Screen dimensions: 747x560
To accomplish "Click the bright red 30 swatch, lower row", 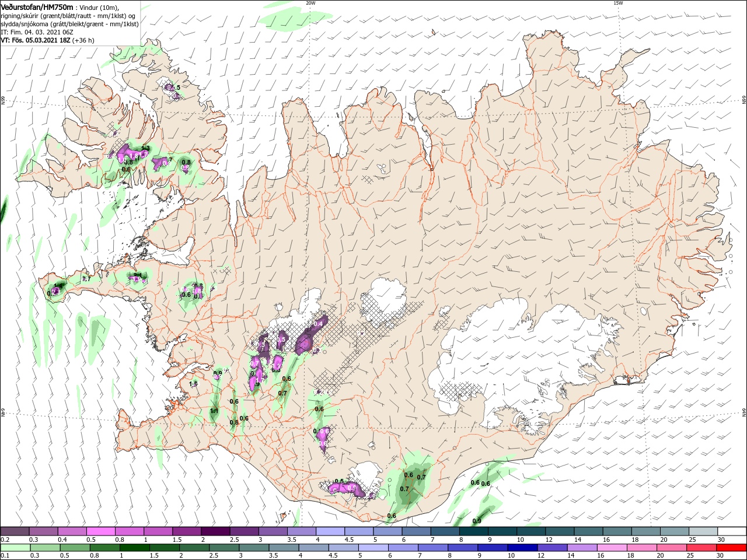I will pyautogui.click(x=731, y=548).
